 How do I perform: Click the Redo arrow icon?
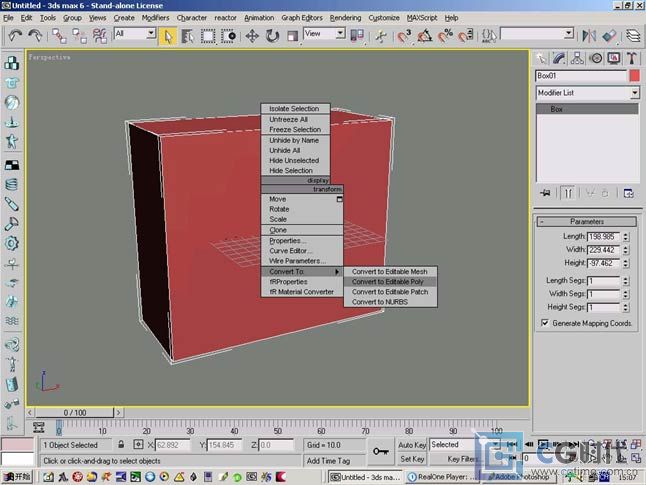coord(35,36)
